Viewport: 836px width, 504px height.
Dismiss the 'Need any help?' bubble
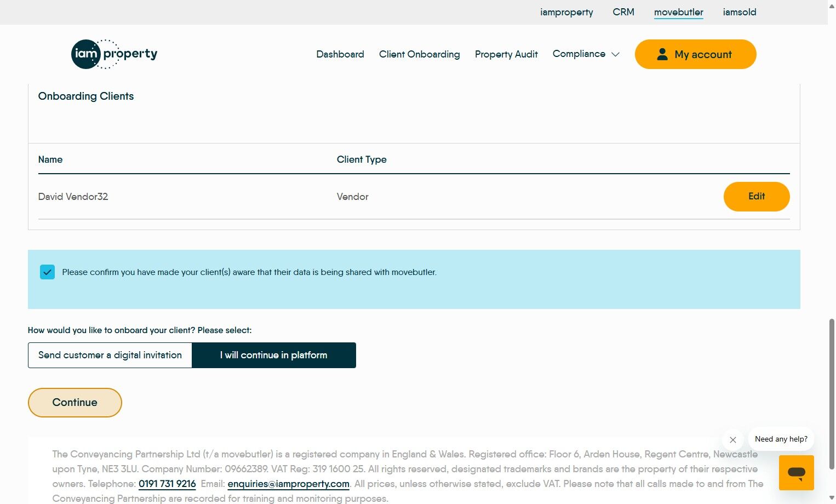732,439
